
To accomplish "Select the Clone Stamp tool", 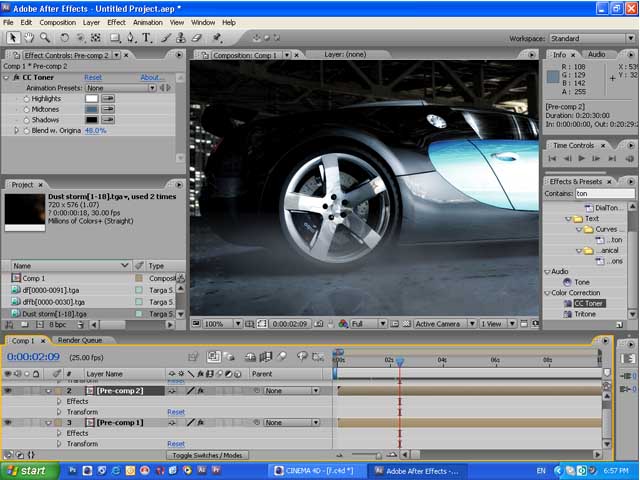I will (x=180, y=38).
